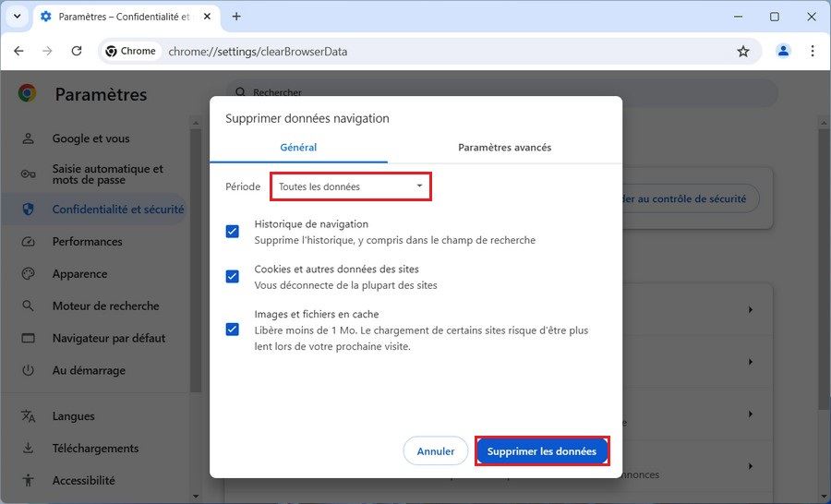Screen dimensions: 831x504
Task: Click Supprimer les données button
Action: click(x=542, y=451)
